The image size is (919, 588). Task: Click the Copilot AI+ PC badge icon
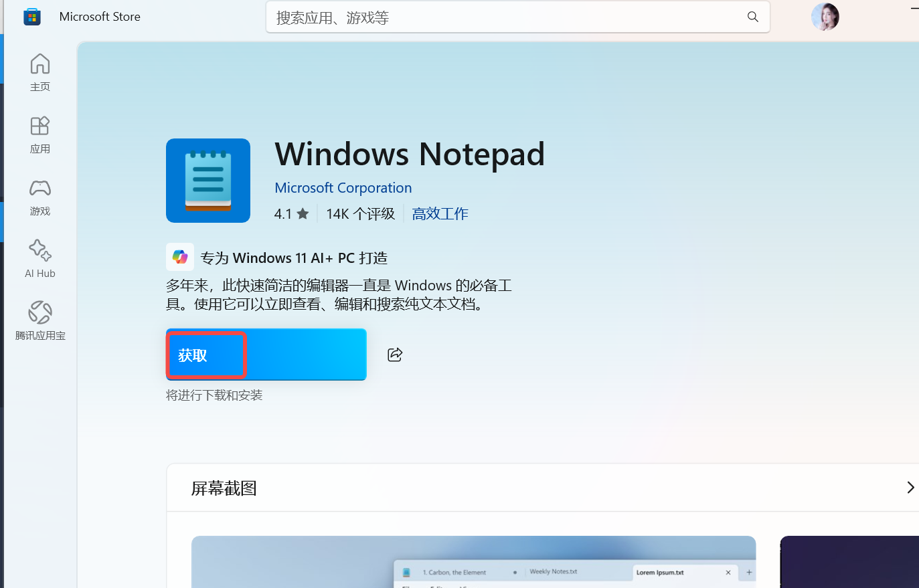(180, 257)
